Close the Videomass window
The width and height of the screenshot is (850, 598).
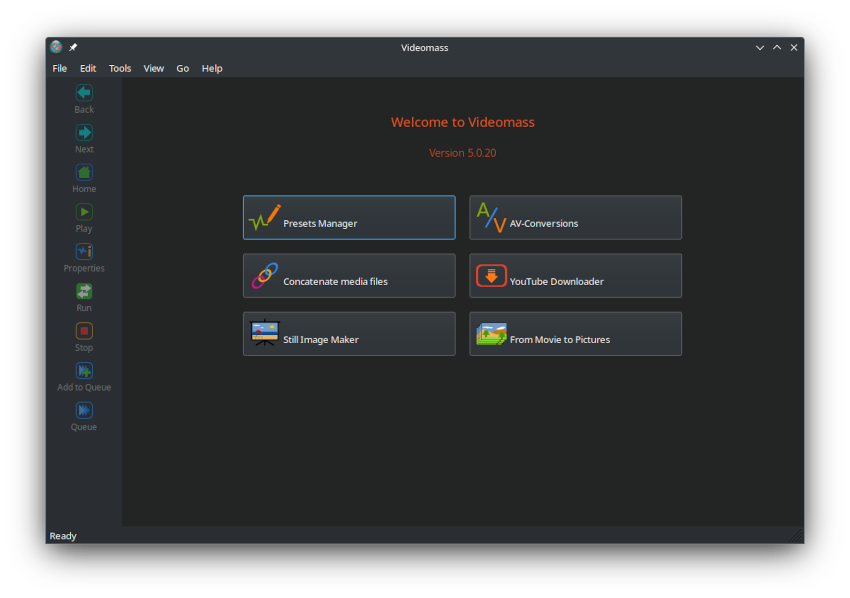tap(794, 48)
